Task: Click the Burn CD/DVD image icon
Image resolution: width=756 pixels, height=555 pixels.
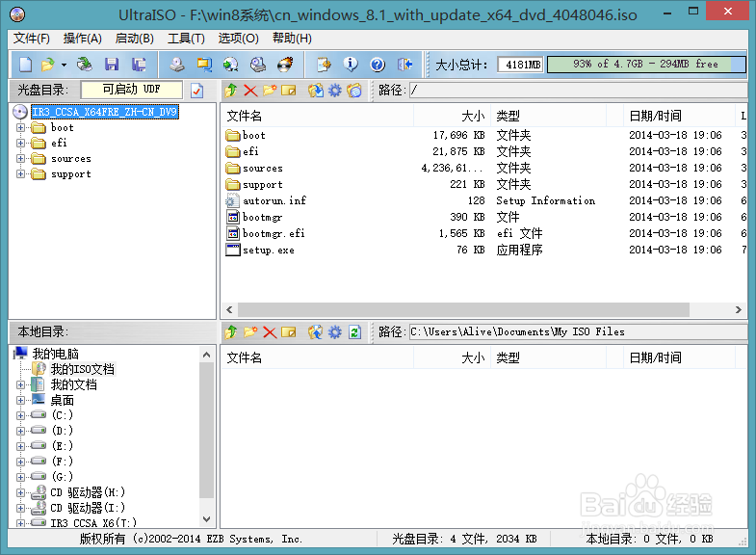Action: [285, 65]
